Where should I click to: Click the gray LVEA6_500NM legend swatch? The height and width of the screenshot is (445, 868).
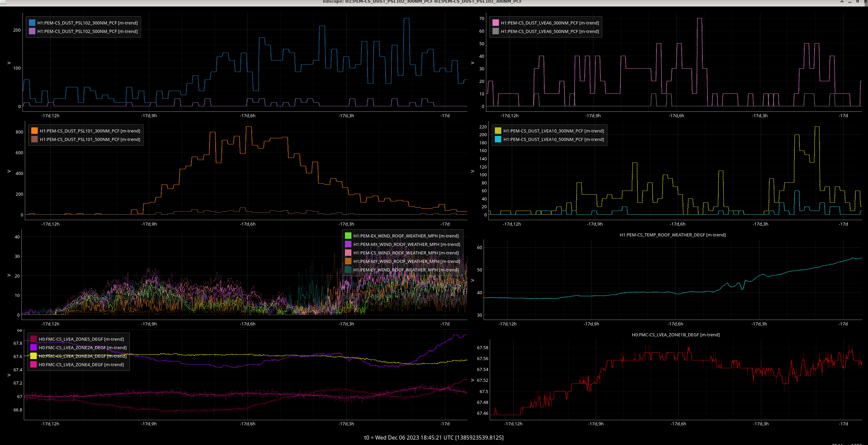click(496, 31)
